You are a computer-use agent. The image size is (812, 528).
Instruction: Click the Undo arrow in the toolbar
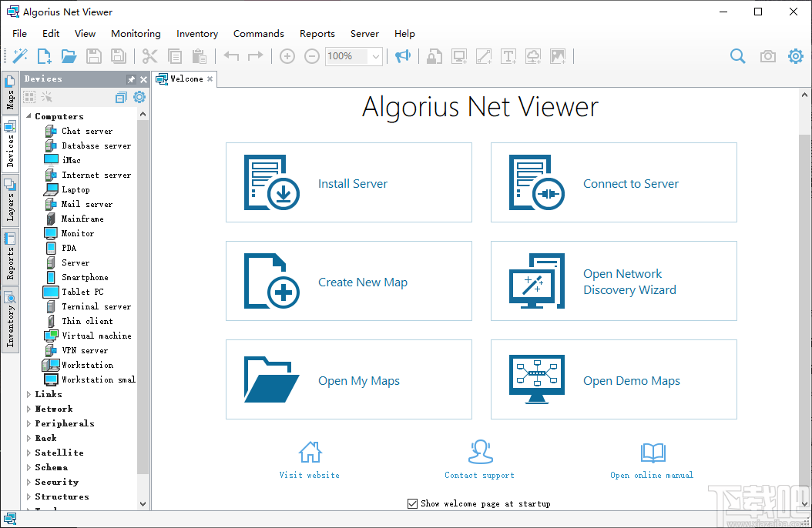point(231,55)
